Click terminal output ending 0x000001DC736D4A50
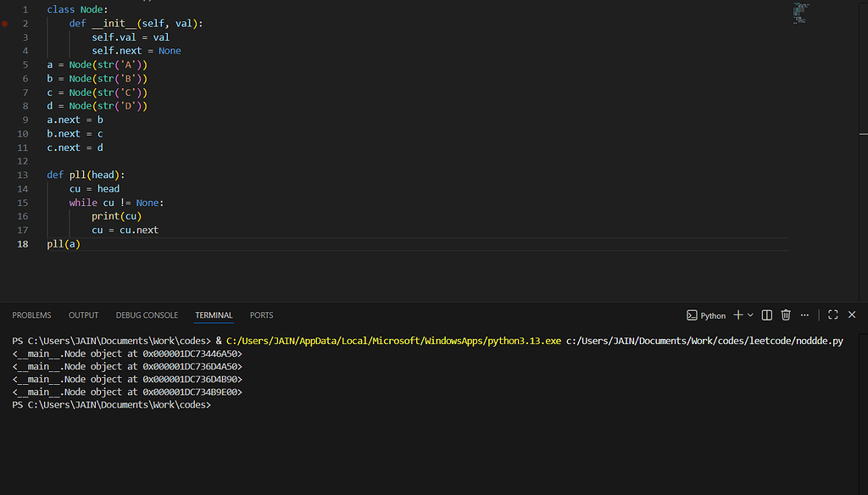868x495 pixels. (127, 366)
